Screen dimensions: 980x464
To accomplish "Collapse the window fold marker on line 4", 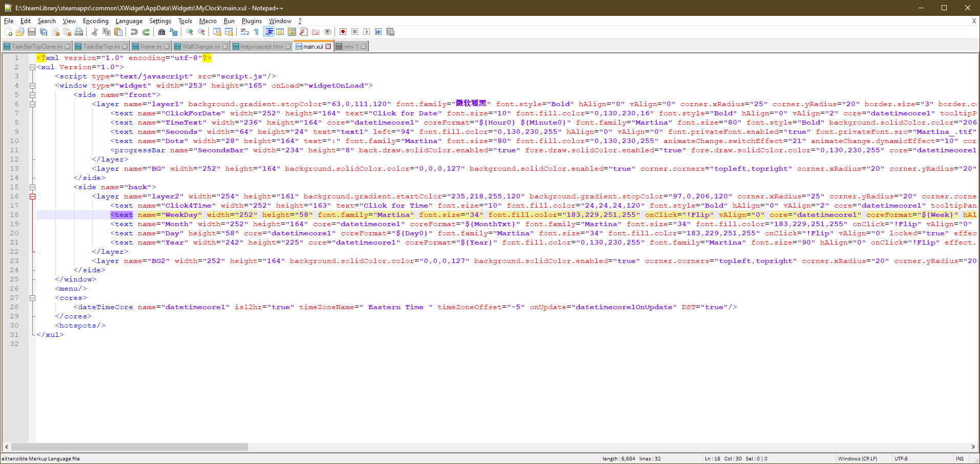I will (32, 86).
